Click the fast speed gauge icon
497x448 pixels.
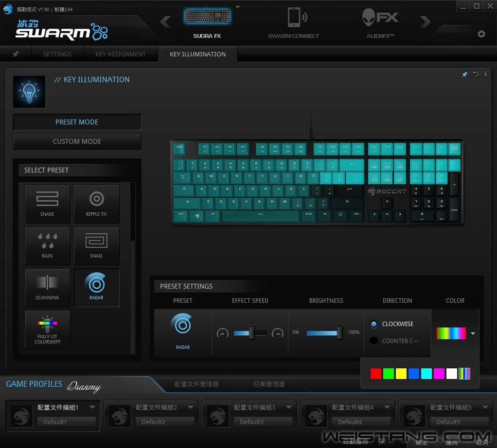coord(278,333)
